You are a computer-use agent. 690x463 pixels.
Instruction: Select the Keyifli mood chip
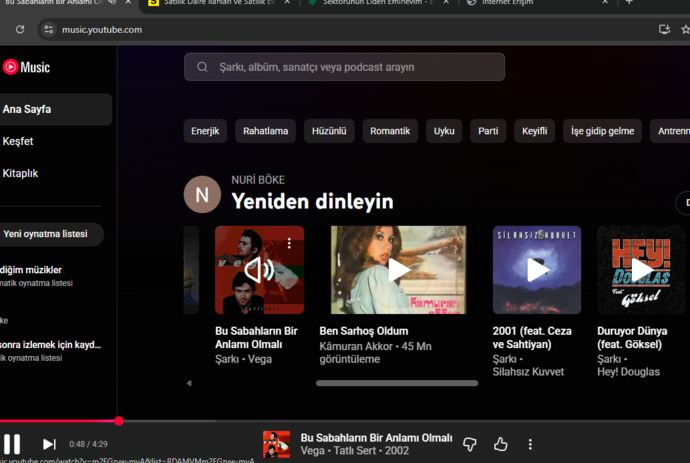[x=534, y=131]
